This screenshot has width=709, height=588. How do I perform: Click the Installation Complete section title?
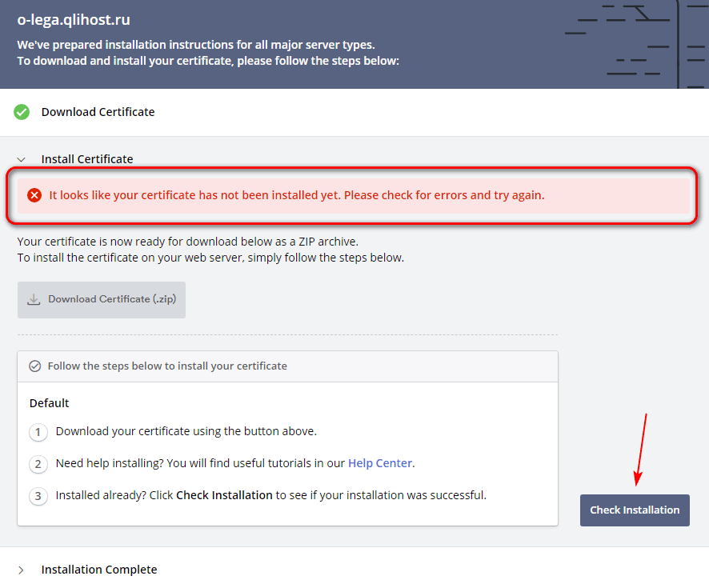point(99,570)
